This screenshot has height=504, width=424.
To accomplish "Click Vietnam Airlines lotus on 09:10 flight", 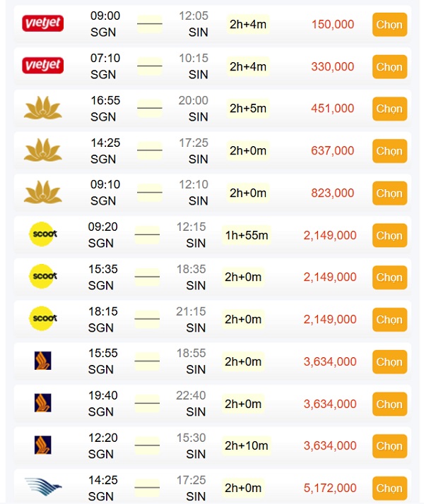I will click(43, 192).
